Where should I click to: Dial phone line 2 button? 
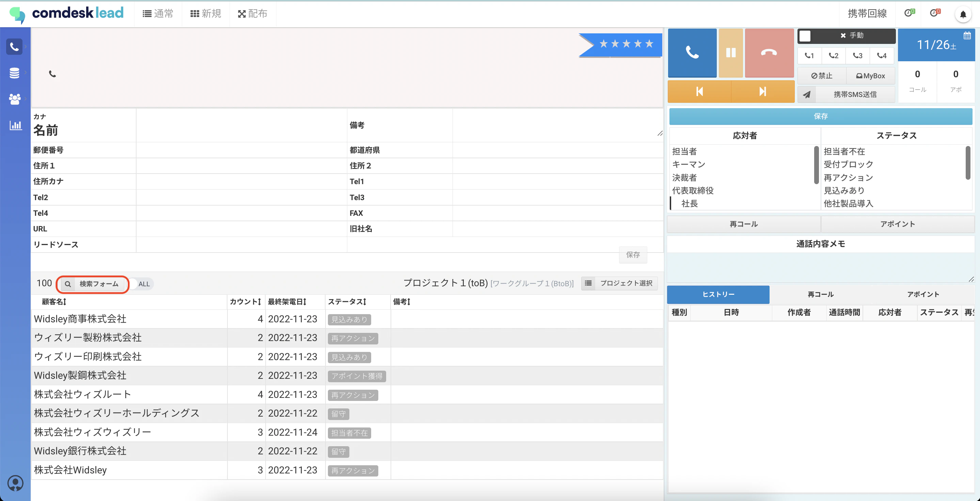click(834, 55)
